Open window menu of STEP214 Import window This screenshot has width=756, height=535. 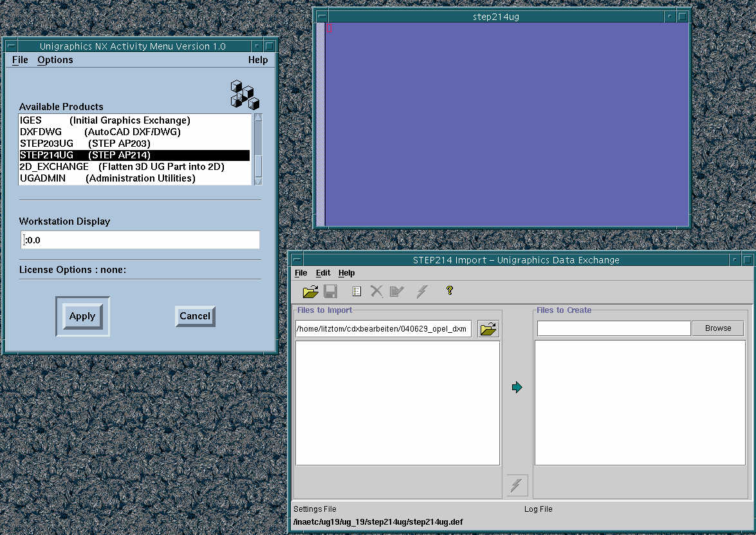(x=297, y=260)
